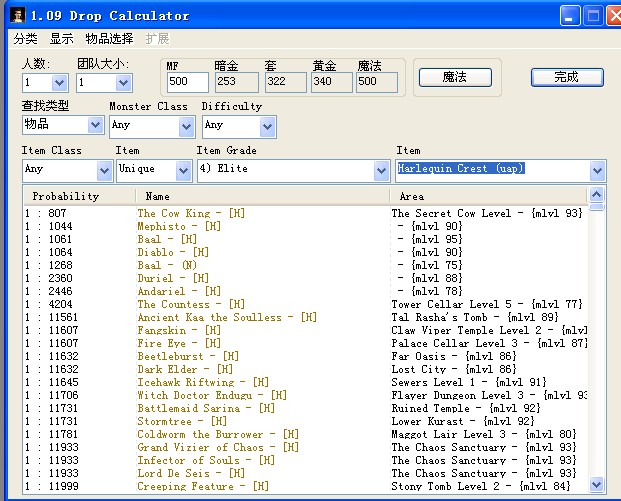Select The Cow King row
This screenshot has height=501, width=621.
coord(305,213)
